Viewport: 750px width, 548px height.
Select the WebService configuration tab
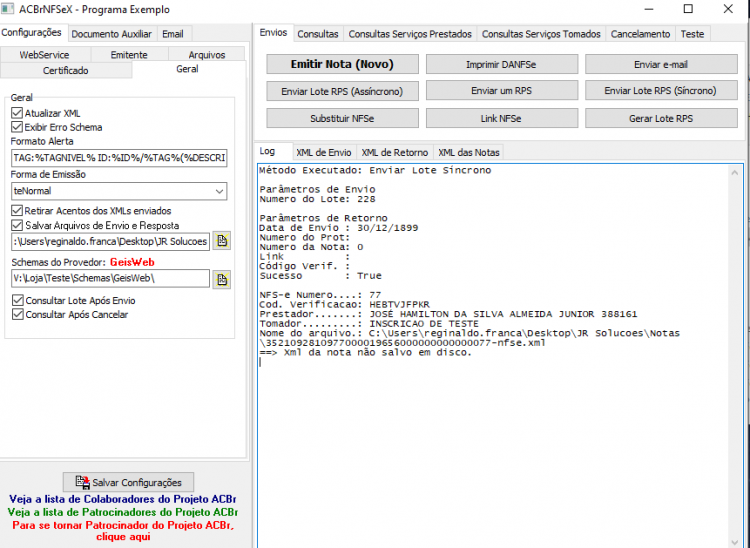(44, 55)
